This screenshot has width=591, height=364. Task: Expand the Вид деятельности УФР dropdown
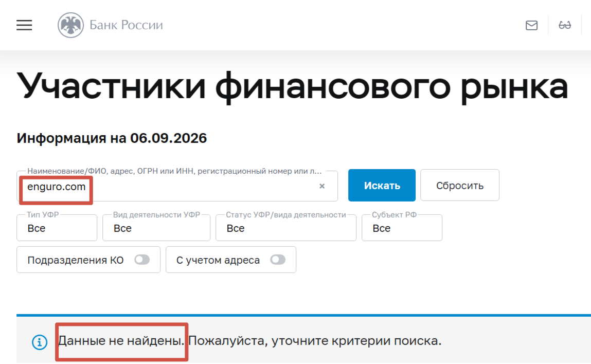[x=156, y=228]
